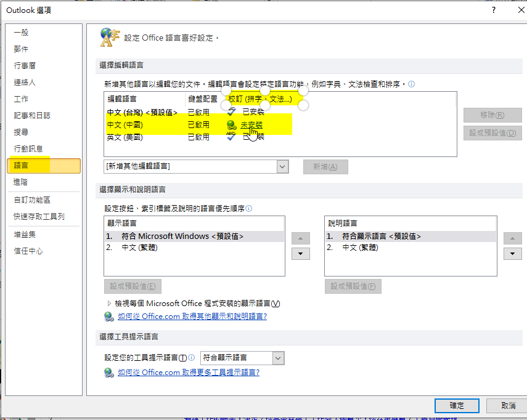Viewport: 527px width, 420px height.
Task: Move help language up with arrow
Action: coord(512,238)
